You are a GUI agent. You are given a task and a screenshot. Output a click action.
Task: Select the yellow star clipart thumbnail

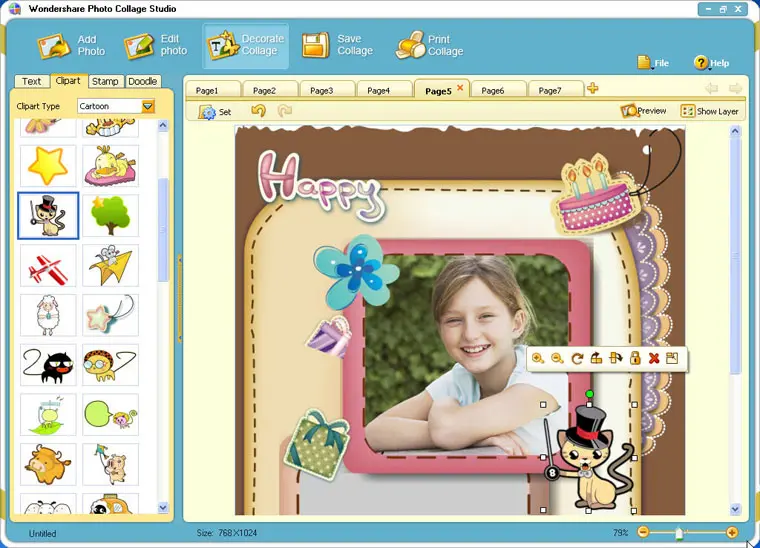click(48, 166)
